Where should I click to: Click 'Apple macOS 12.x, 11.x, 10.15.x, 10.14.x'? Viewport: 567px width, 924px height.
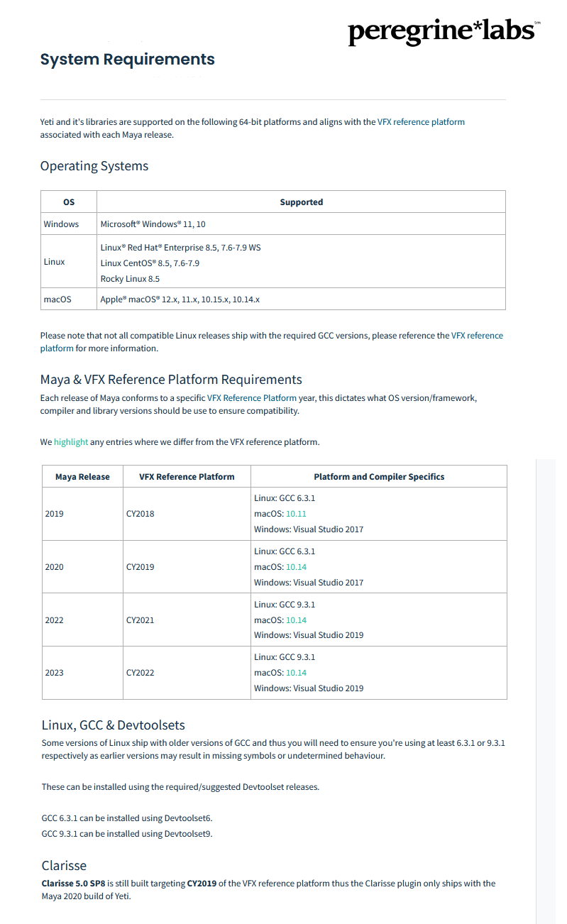pyautogui.click(x=180, y=299)
